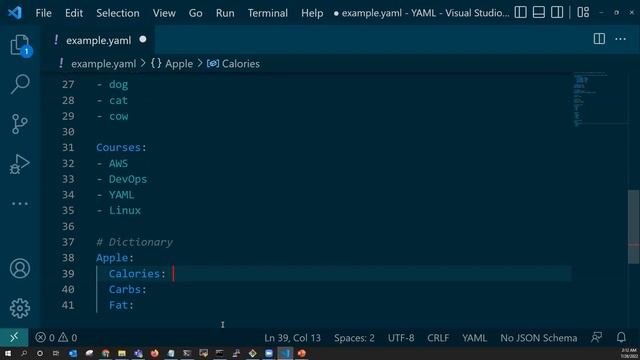This screenshot has height=360, width=640.
Task: Open the Go menu
Action: click(x=196, y=13)
